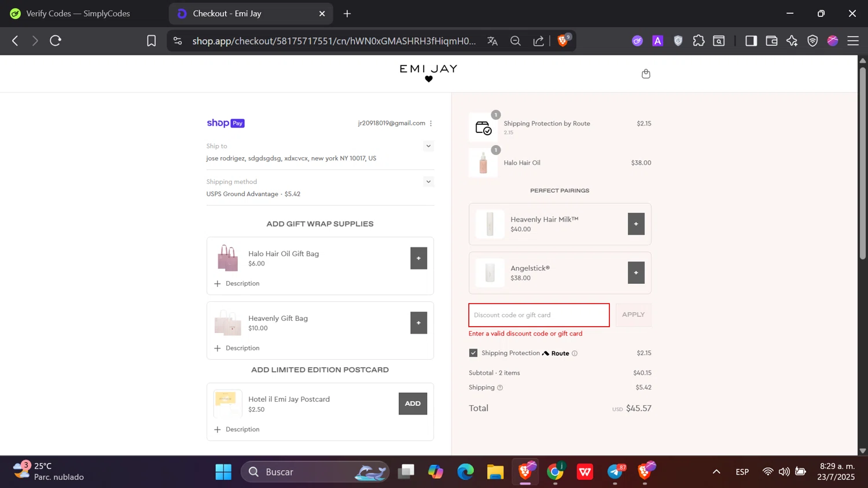This screenshot has width=868, height=488.
Task: Toggle the browser sidebar panel
Action: coord(751,40)
